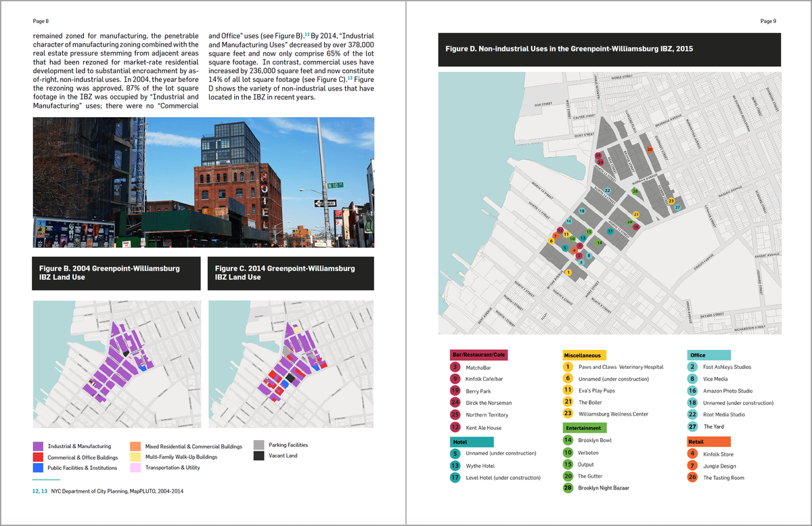Click the red Commercial & Office Buildings swatch
812x526 pixels.
coord(38,458)
